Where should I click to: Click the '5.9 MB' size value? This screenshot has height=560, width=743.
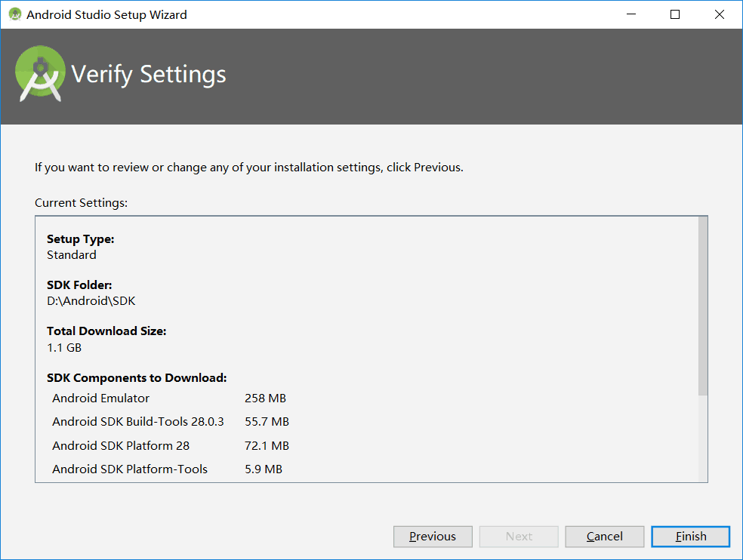click(264, 469)
